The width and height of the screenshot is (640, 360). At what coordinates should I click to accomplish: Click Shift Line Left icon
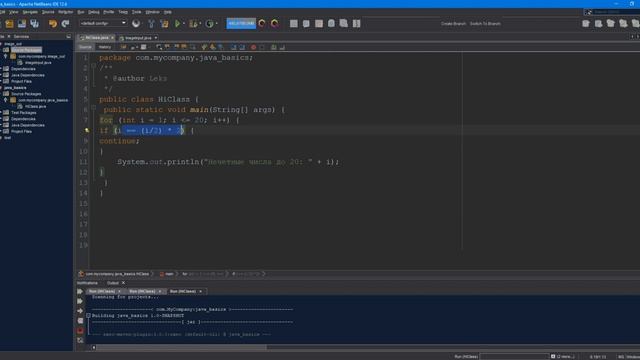pyautogui.click(x=233, y=47)
